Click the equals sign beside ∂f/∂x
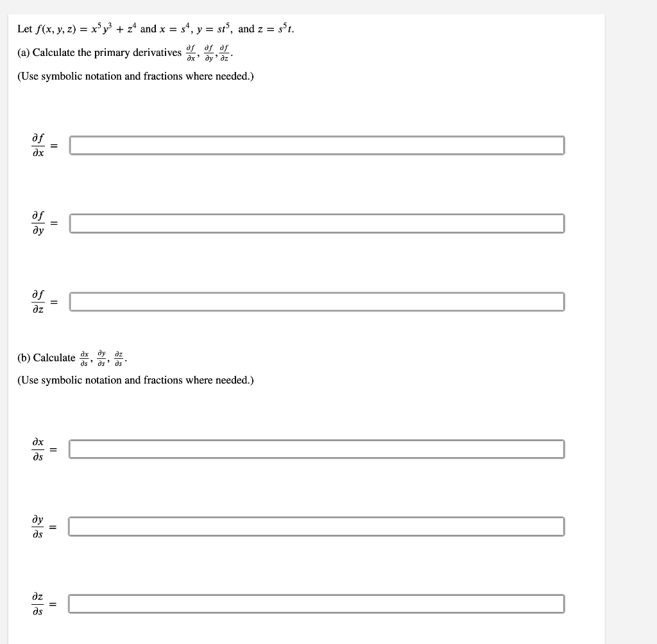Image resolution: width=657 pixels, height=644 pixels. (55, 145)
